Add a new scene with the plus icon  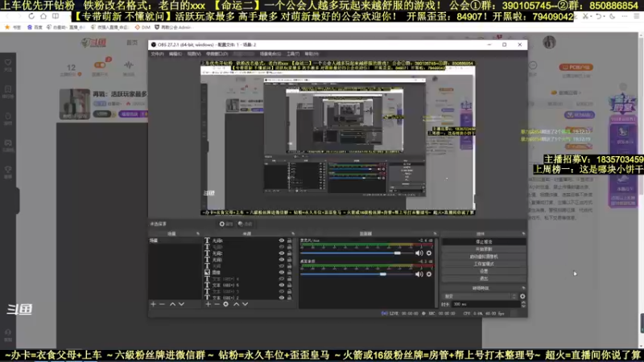pos(153,304)
